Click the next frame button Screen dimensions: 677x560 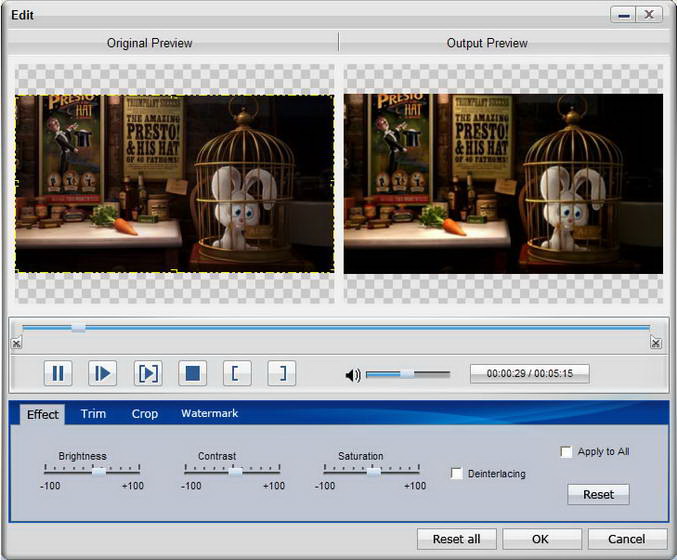click(147, 374)
